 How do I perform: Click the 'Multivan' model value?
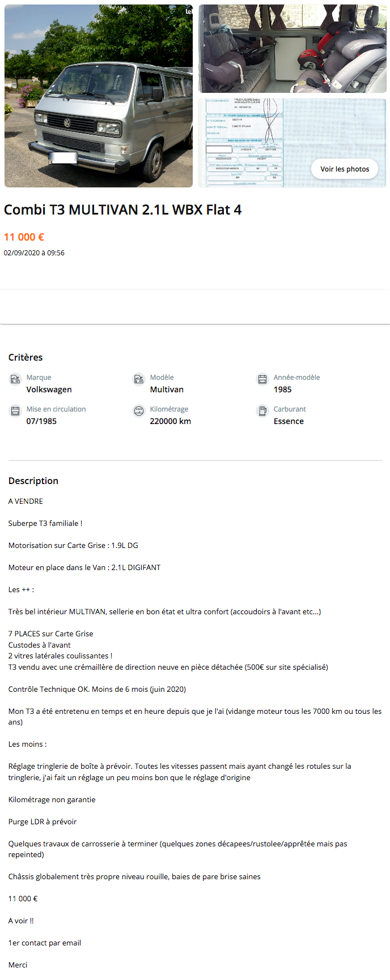(167, 390)
